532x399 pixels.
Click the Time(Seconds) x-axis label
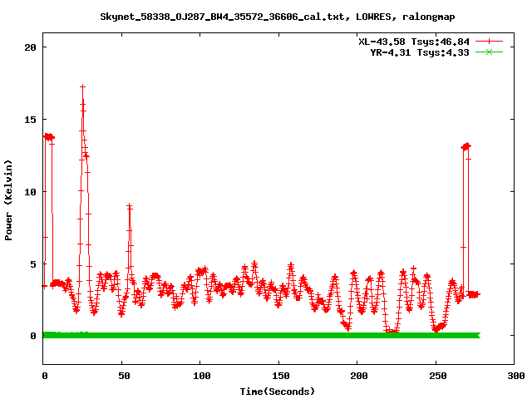tap(277, 392)
